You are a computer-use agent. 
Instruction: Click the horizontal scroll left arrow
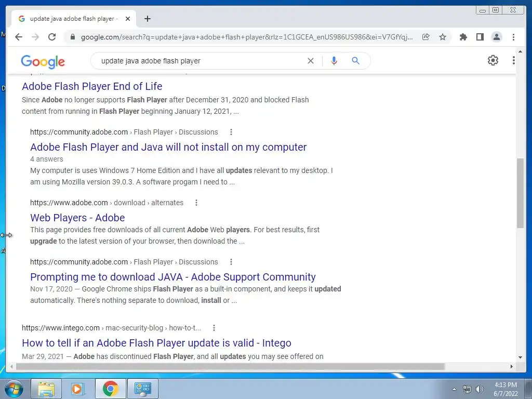point(11,366)
